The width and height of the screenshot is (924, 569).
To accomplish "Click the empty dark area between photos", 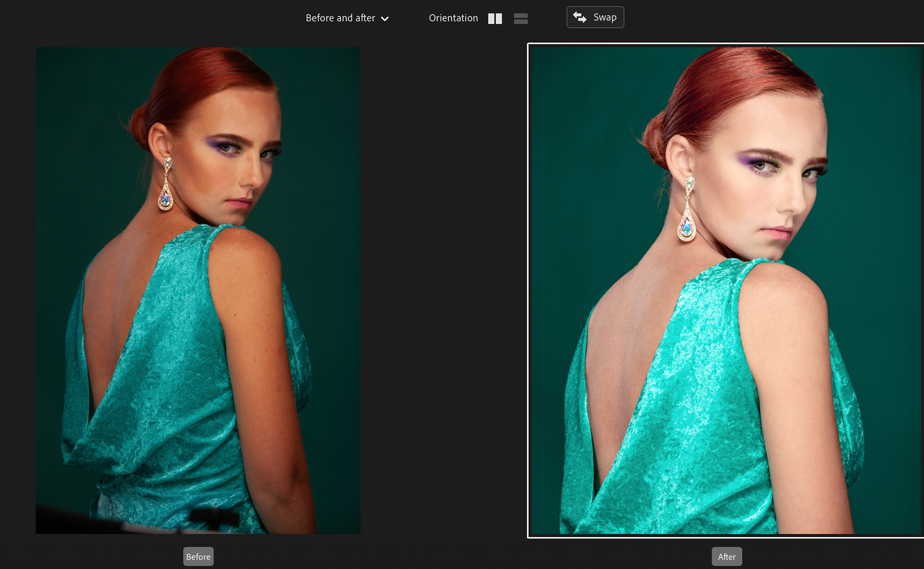I will click(443, 289).
